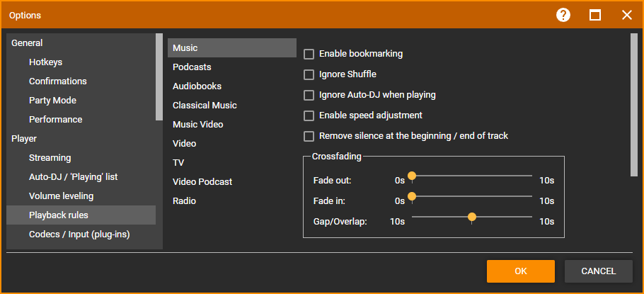644x294 pixels.
Task: Click the Gap/Overlap slider handle
Action: pyautogui.click(x=472, y=217)
